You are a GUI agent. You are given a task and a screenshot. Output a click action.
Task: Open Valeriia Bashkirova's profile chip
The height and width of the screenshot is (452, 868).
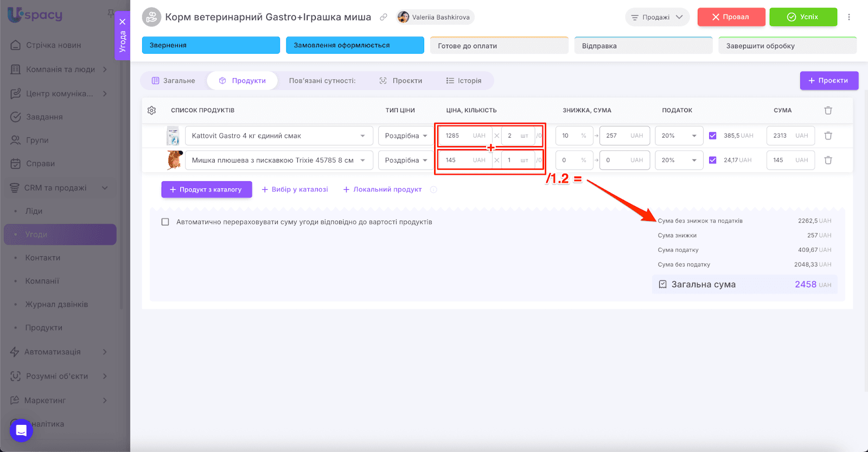(x=435, y=17)
